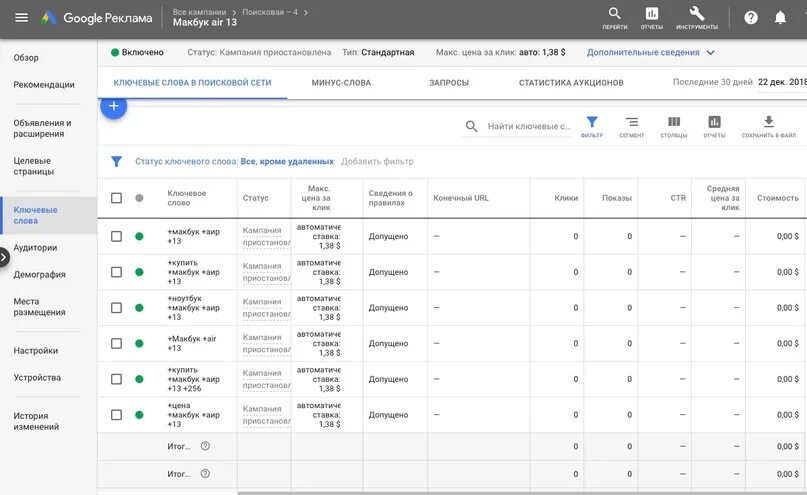Click the search magnifier in table toolbar
The height and width of the screenshot is (495, 807).
tap(471, 126)
